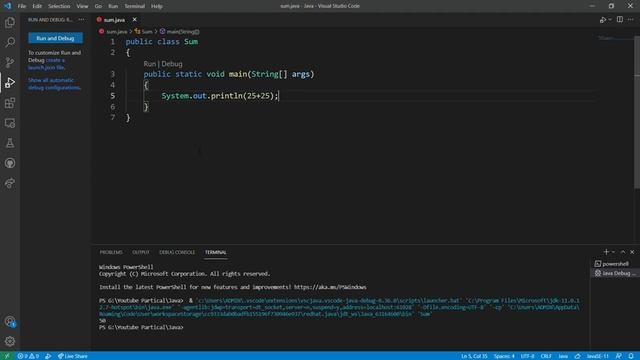Viewport: 640px width, 360px height.
Task: Change encoding via UTF-8 status item
Action: (x=527, y=356)
